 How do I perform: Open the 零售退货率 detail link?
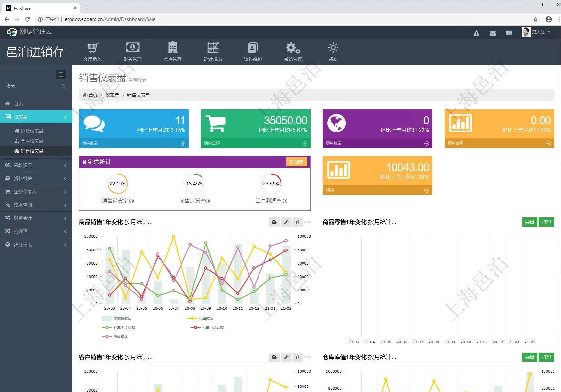pos(195,201)
